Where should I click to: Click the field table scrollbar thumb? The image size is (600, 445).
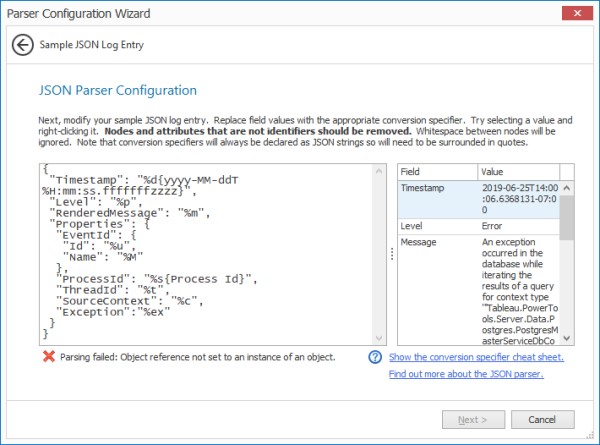pyautogui.click(x=567, y=217)
